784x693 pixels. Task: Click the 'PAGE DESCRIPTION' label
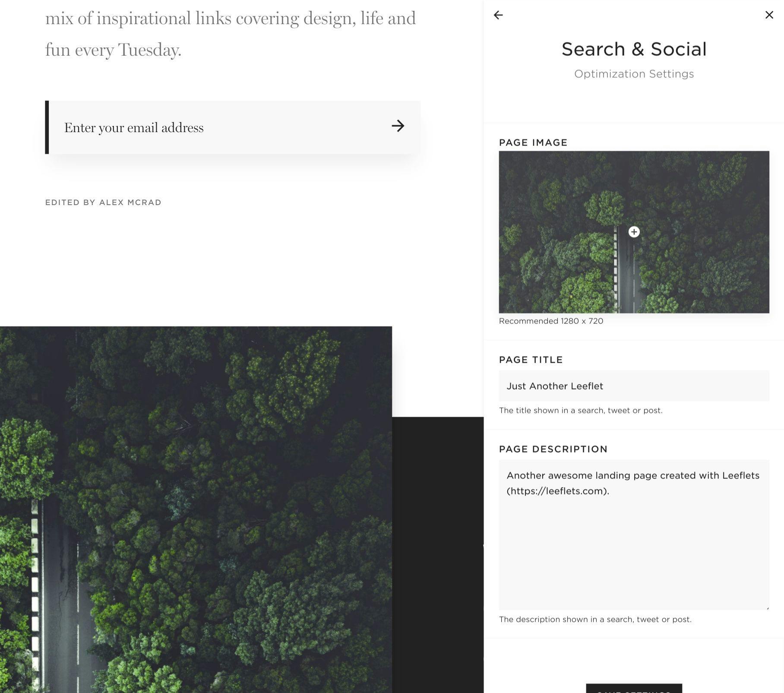(x=553, y=449)
